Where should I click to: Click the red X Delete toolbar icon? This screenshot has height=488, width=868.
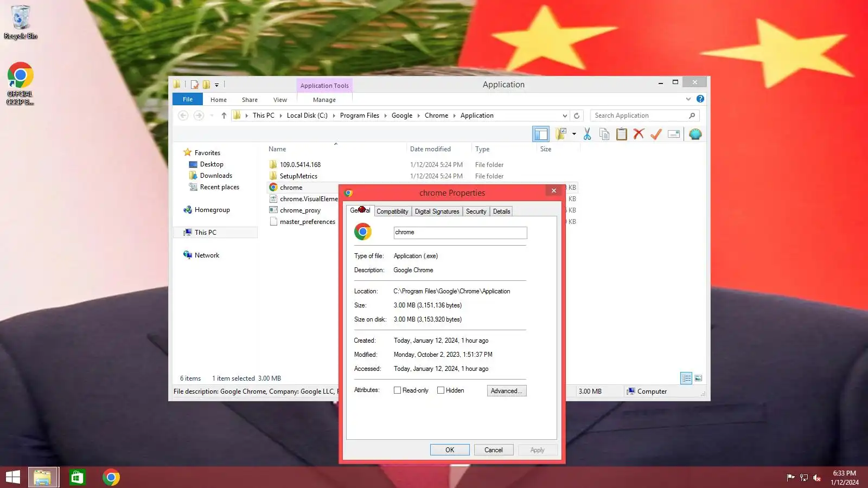639,134
